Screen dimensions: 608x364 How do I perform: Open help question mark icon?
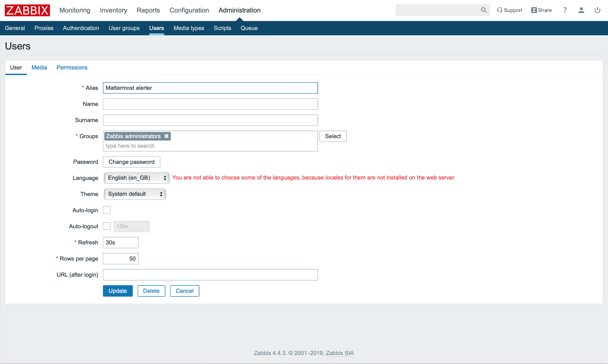coord(565,10)
